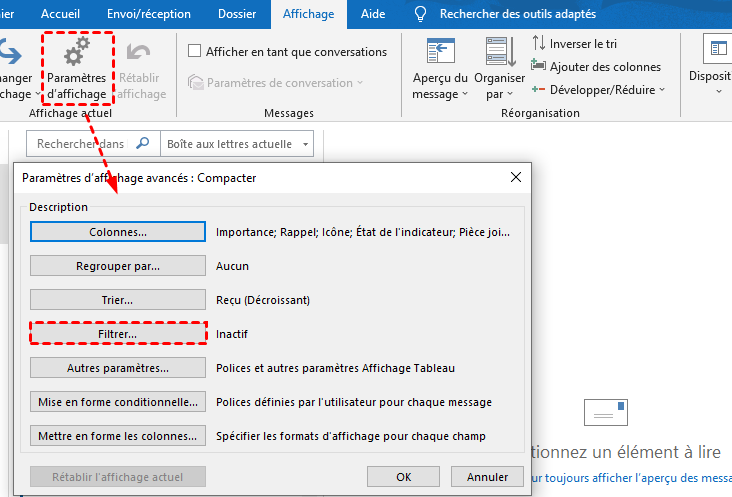Open the Aperçu du message icon

[x=440, y=53]
